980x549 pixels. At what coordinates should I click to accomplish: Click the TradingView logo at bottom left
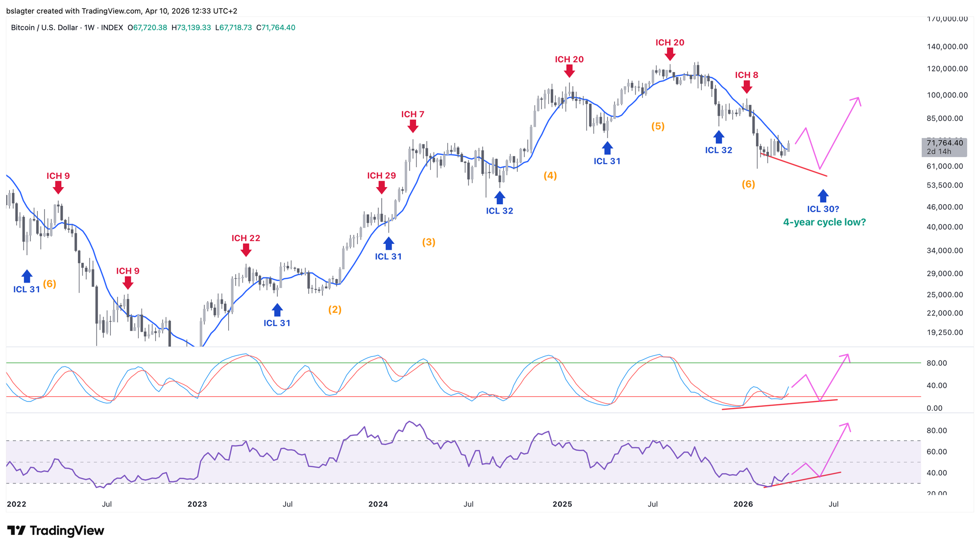55,530
